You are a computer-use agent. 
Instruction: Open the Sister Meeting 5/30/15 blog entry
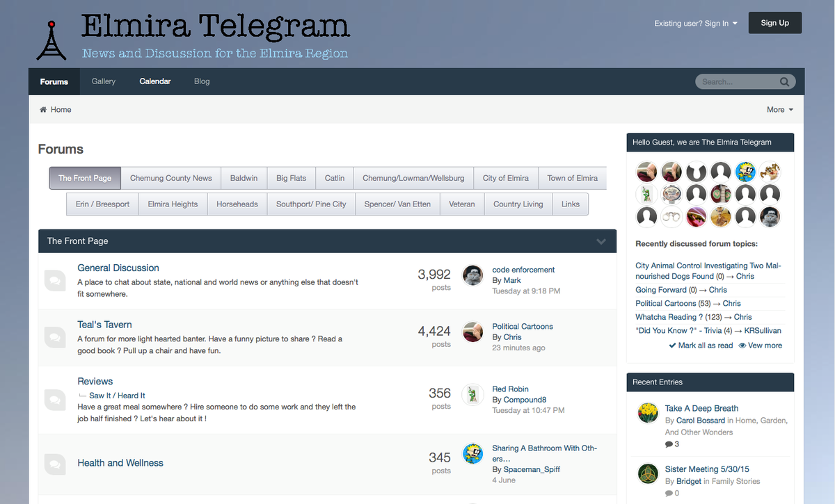point(706,469)
